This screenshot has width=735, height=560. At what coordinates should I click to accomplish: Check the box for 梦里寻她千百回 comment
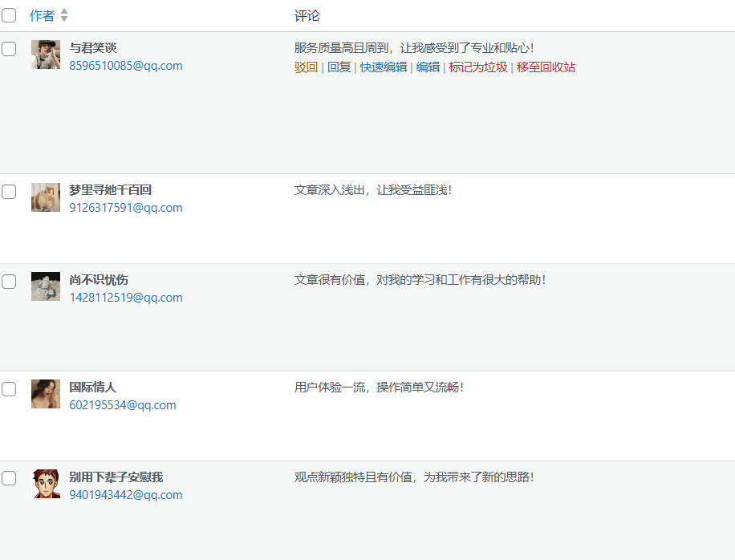[x=9, y=192]
